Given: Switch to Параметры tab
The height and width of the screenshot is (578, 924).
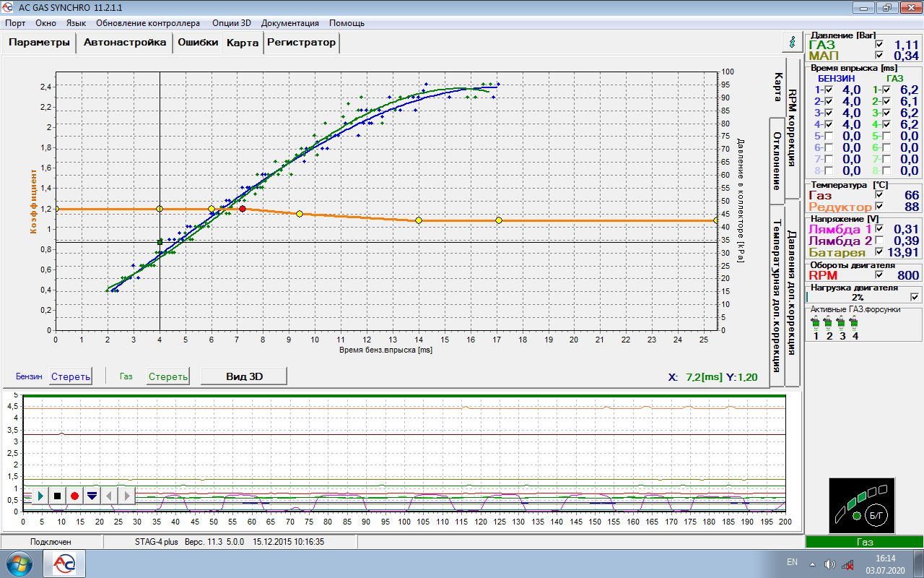Looking at the screenshot, I should point(40,43).
